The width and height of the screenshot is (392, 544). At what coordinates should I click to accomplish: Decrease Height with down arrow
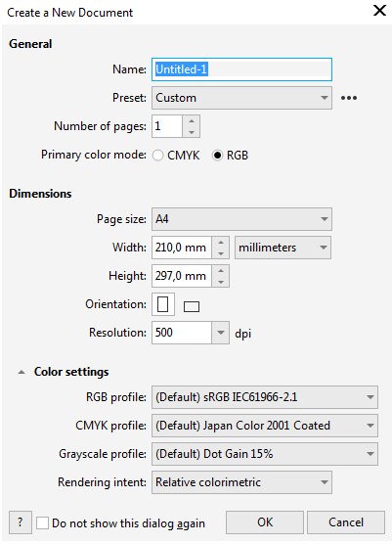coord(221,282)
